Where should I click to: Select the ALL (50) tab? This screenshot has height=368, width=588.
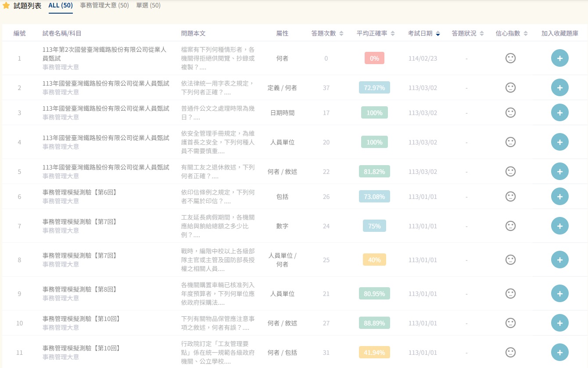click(x=61, y=6)
